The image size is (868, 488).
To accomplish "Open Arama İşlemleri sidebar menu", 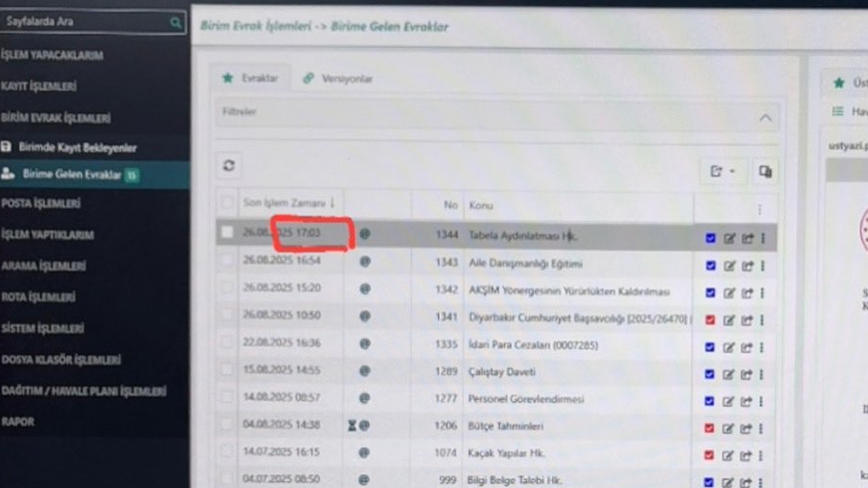I will tap(43, 266).
